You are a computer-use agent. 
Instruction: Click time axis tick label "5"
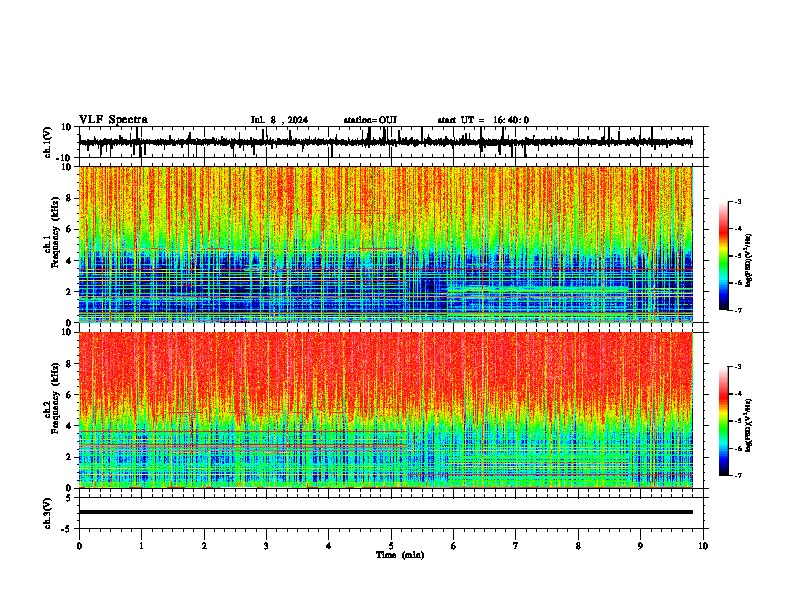[391, 546]
